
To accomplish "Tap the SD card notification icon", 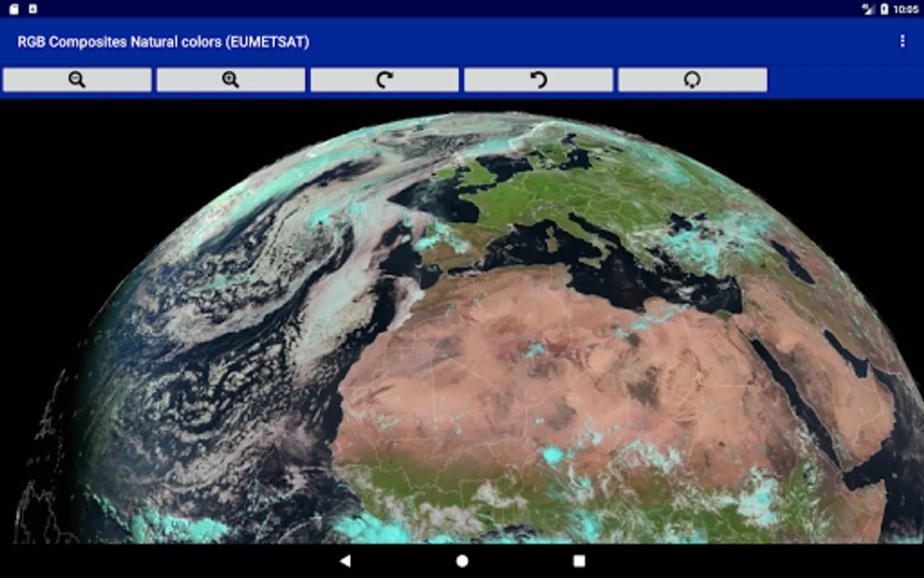I will point(14,9).
